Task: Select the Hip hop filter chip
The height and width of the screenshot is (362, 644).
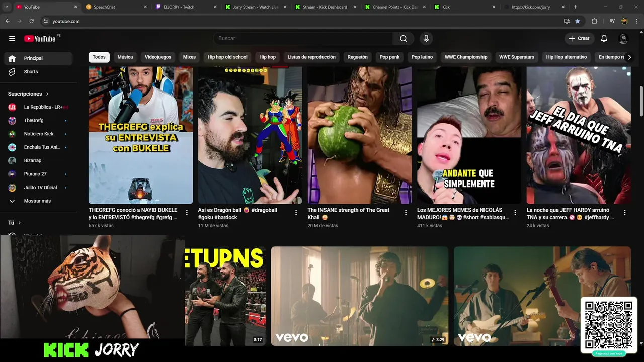Action: tap(267, 57)
